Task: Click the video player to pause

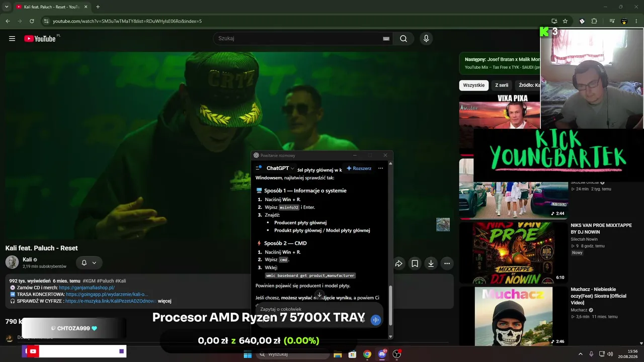Action: (x=229, y=146)
